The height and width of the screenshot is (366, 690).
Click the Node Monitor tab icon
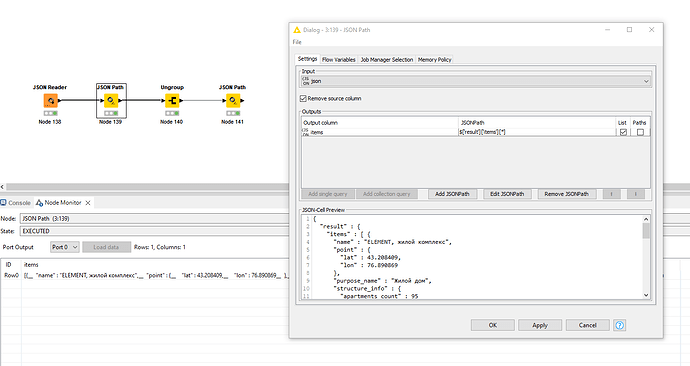(x=39, y=203)
